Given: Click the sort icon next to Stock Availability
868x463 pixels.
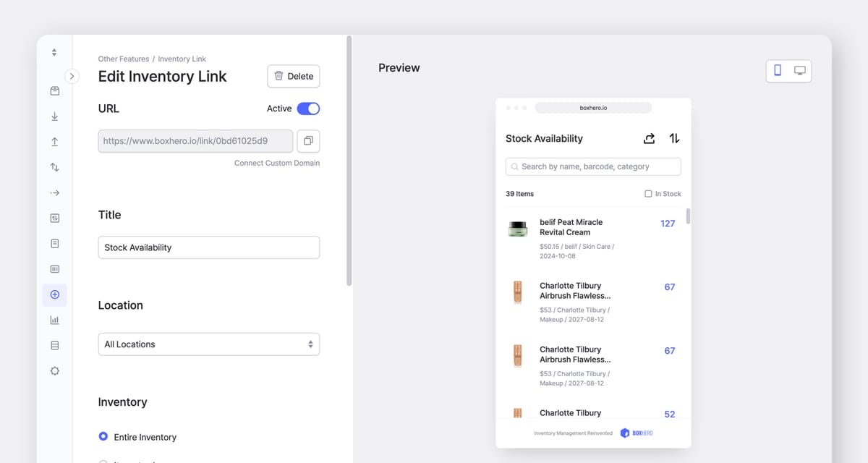Looking at the screenshot, I should [674, 138].
